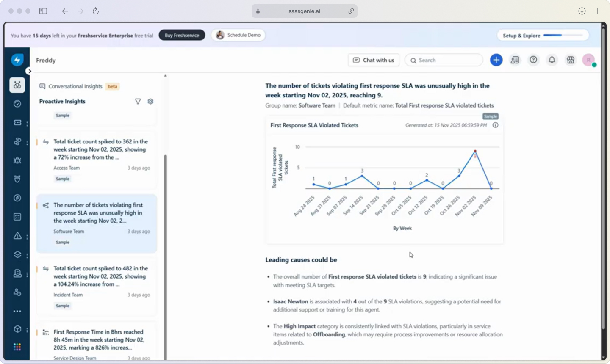Expand the collapsed sidebar arrow
The height and width of the screenshot is (364, 610).
(x=29, y=71)
